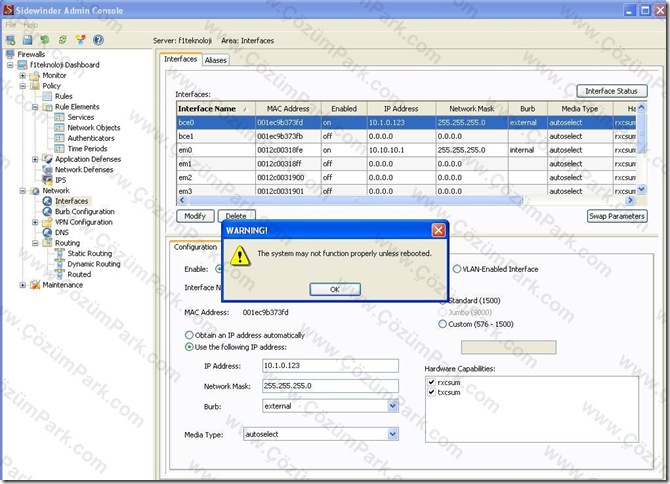
Task: Click the Authenticators table icon
Action: (60, 138)
